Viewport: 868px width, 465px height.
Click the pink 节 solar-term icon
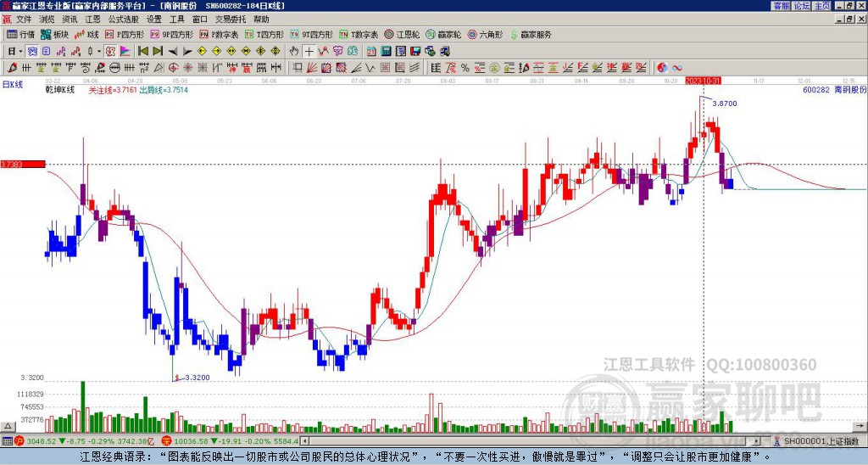pyautogui.click(x=337, y=52)
